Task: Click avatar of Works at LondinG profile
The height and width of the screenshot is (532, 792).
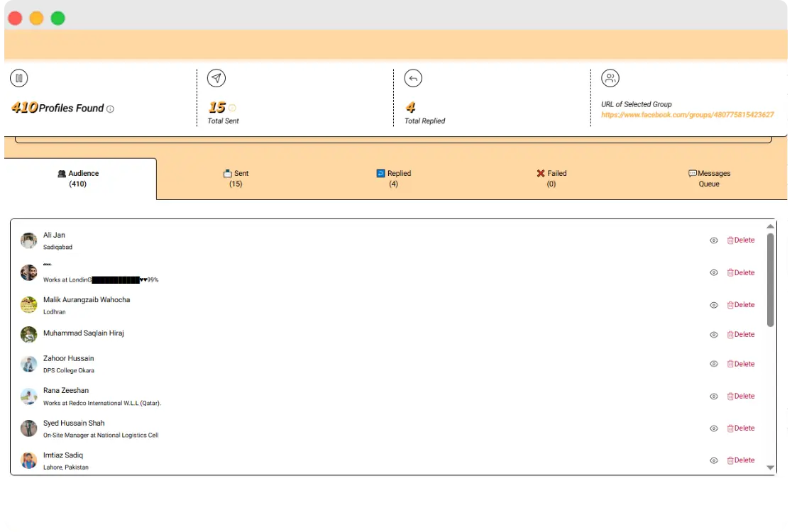Action: click(x=29, y=273)
